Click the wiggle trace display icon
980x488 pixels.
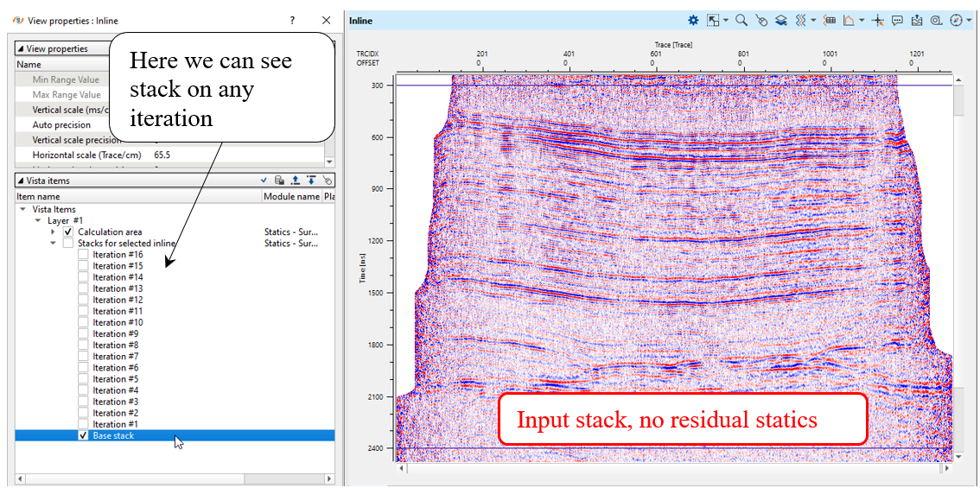point(800,20)
